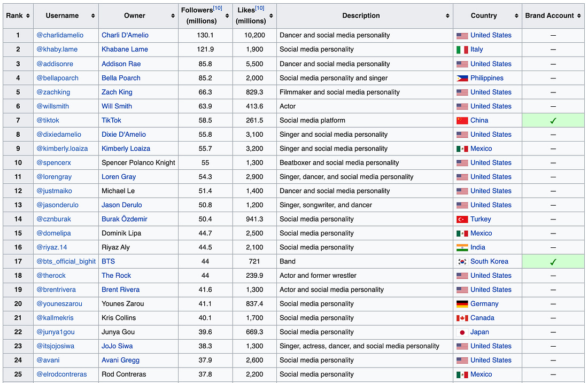Image resolution: width=588 pixels, height=383 pixels.
Task: Click the Italy flag in Khabane Lame's row
Action: click(x=462, y=50)
